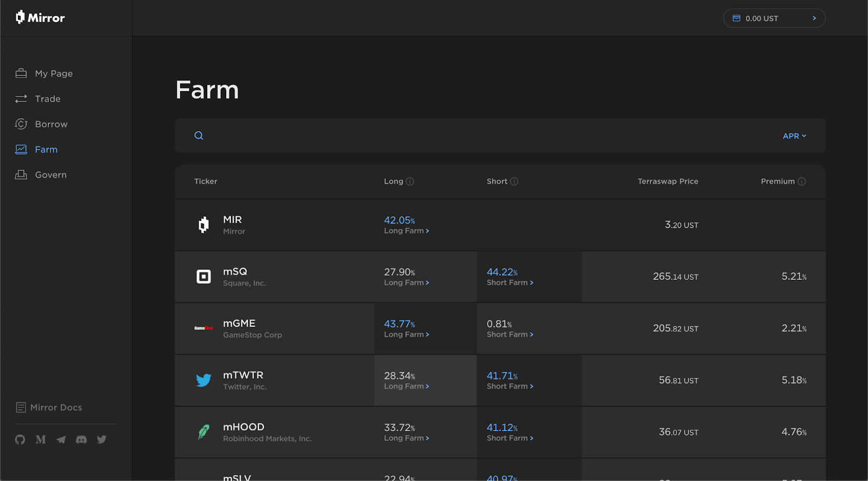Open the mHOOD Long Farm link
868x481 pixels.
(x=406, y=438)
